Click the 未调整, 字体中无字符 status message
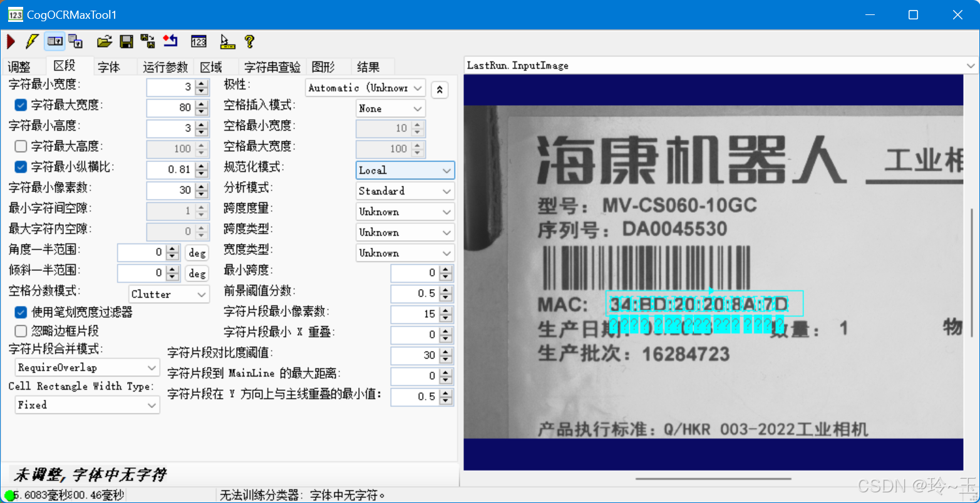The height and width of the screenshot is (503, 980). point(90,475)
